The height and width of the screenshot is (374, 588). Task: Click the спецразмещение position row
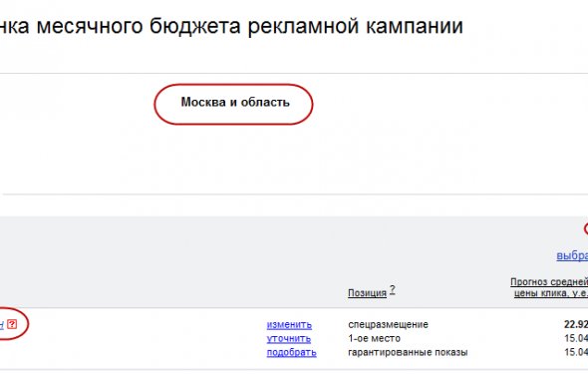388,324
